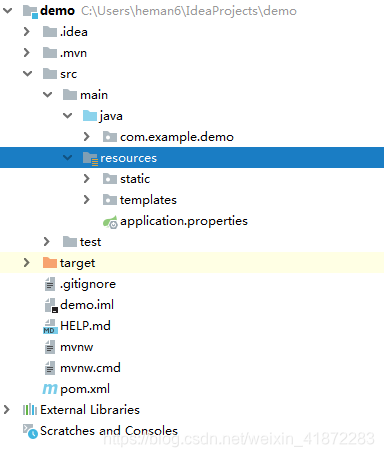384x457 pixels.
Task: Expand the target folder
Action: [x=27, y=263]
